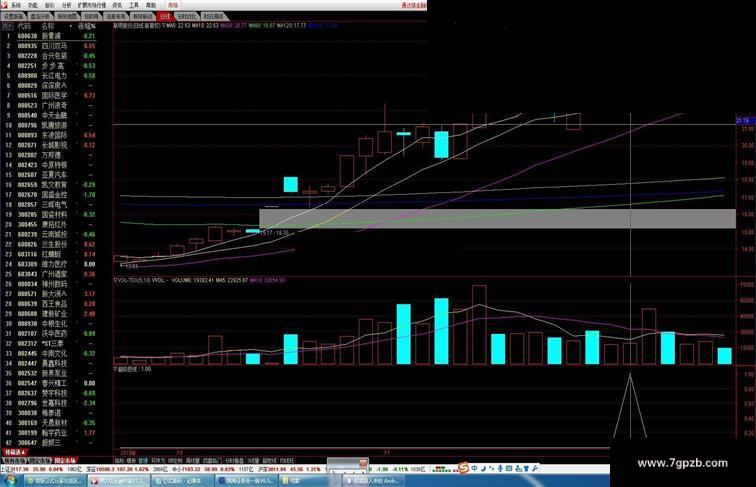
Task: Open the wrench settings icon in IME bar
Action: point(535,468)
